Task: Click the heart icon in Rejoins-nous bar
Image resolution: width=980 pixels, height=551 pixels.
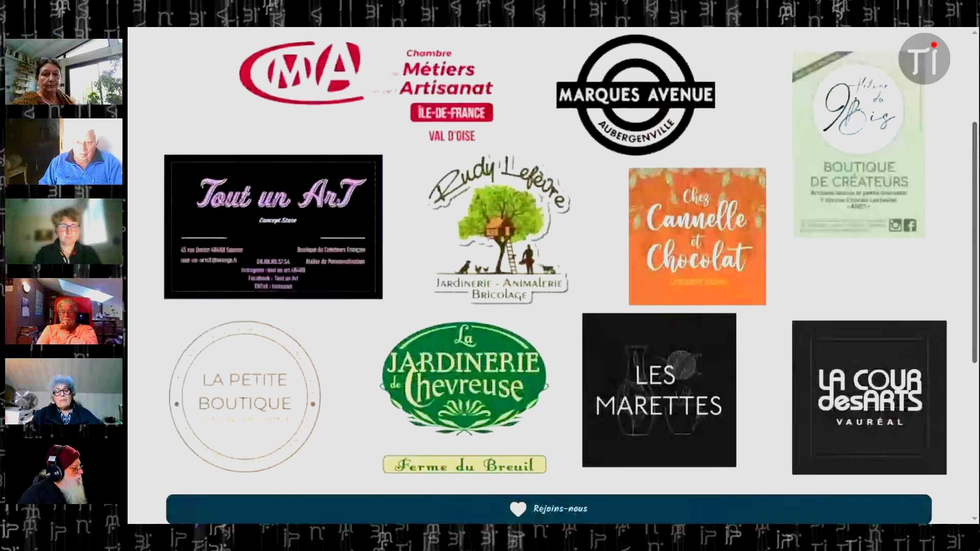Action: click(518, 509)
